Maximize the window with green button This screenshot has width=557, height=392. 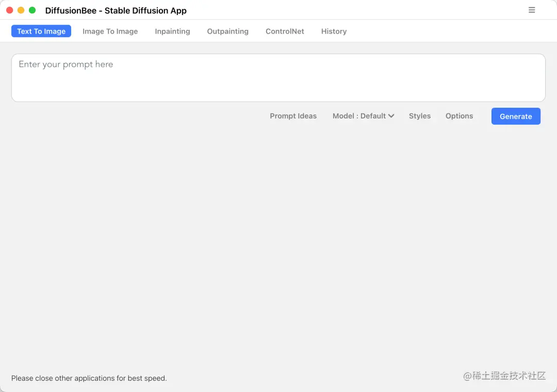click(32, 10)
